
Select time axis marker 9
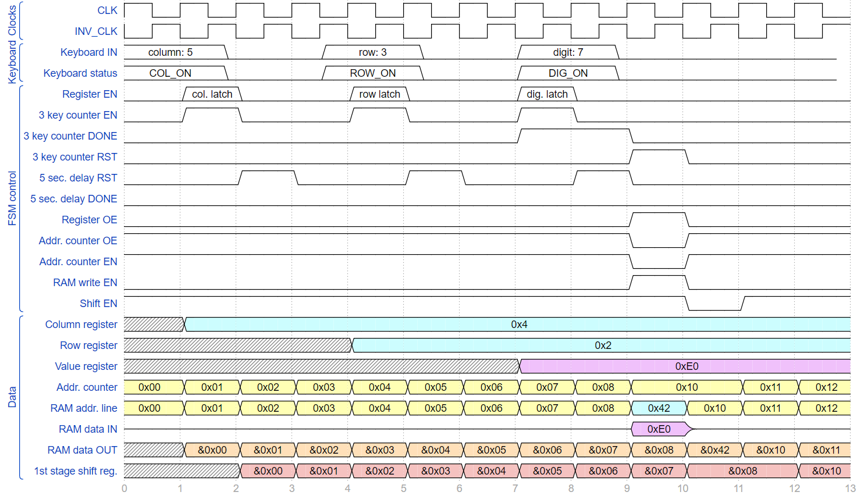[x=627, y=489]
